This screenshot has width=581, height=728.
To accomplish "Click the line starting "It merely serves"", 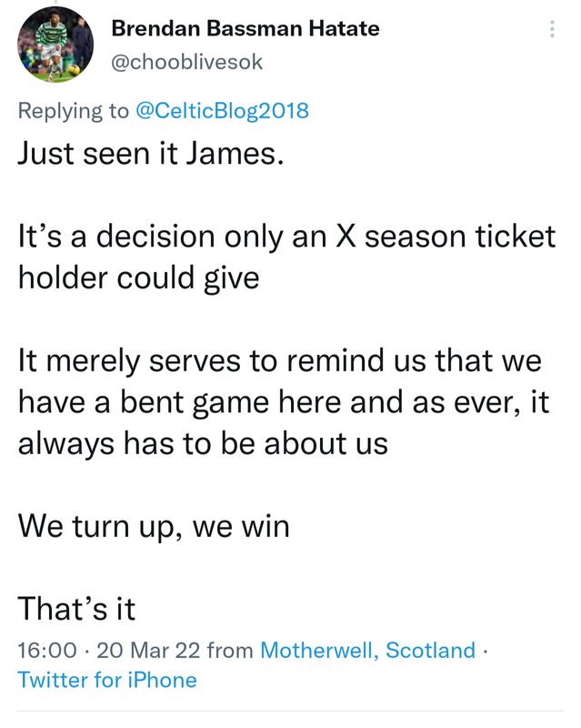I will [x=279, y=360].
